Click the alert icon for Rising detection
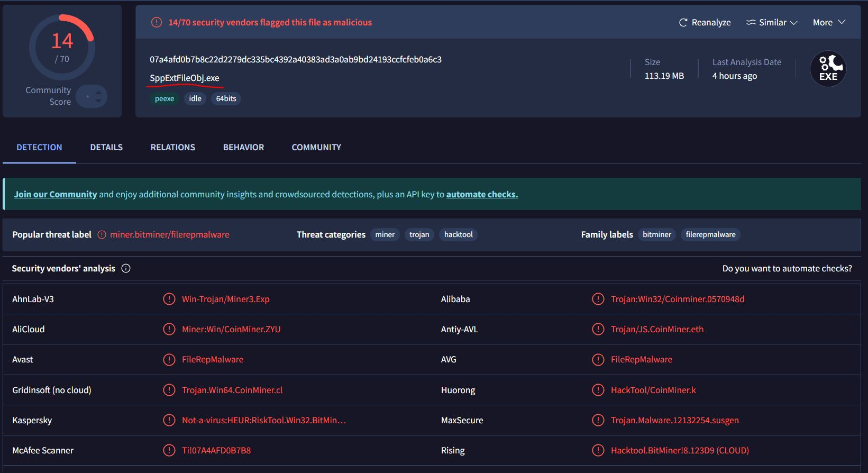 [598, 450]
